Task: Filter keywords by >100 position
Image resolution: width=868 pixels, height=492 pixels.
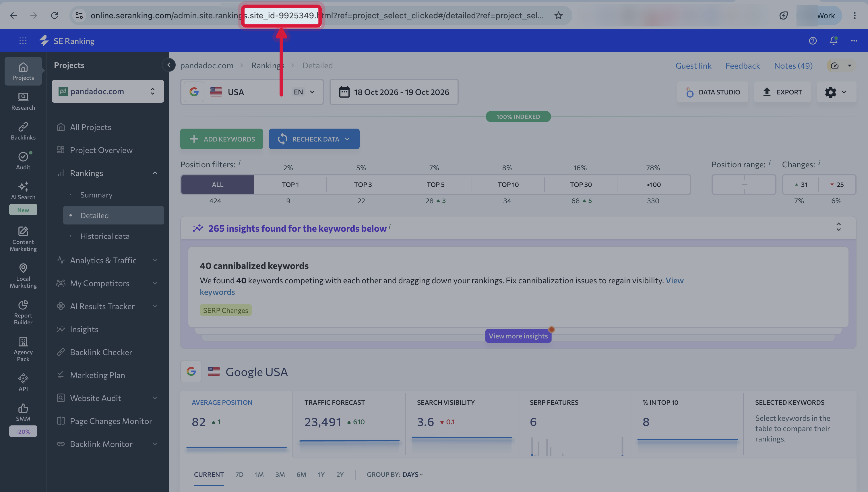Action: (x=654, y=185)
